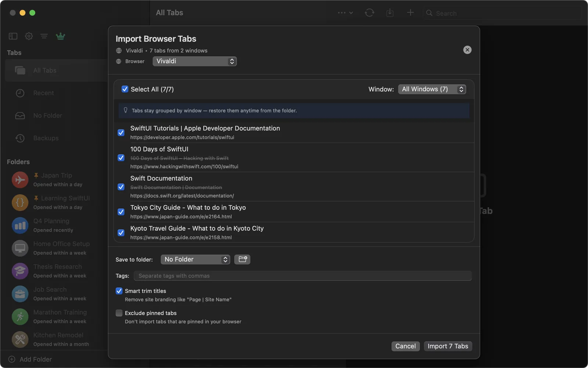Image resolution: width=588 pixels, height=368 pixels.
Task: Click the import download icon in toolbar
Action: coord(390,13)
